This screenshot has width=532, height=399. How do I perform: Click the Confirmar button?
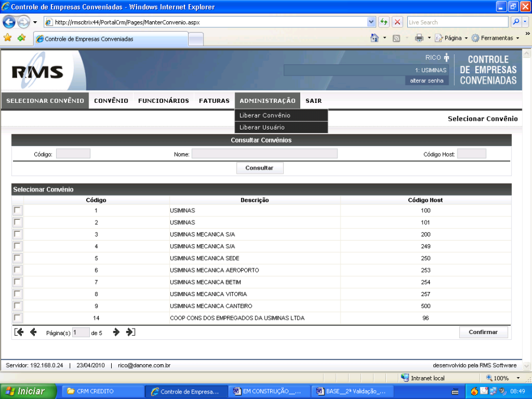pyautogui.click(x=483, y=332)
